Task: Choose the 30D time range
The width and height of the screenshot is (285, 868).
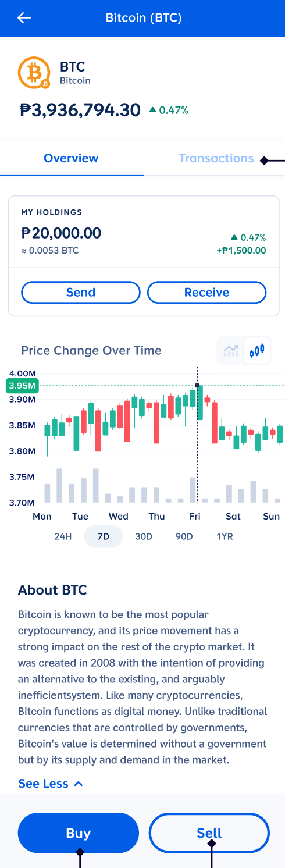Action: coord(144,536)
